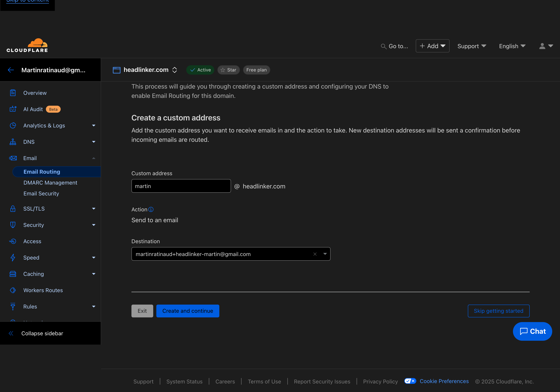This screenshot has height=392, width=560.
Task: Click the search magnifier icon by Go to
Action: [x=383, y=46]
